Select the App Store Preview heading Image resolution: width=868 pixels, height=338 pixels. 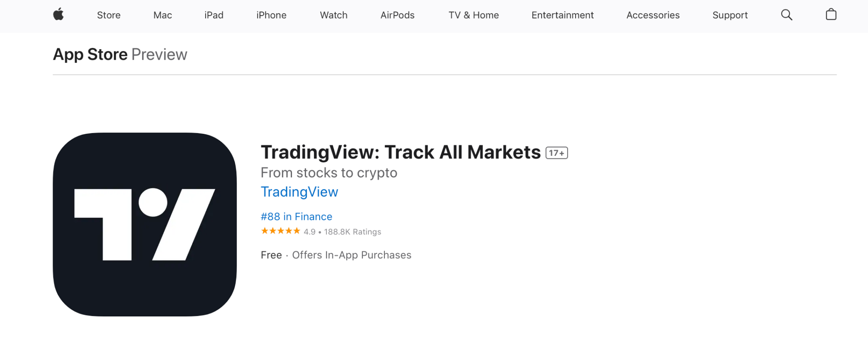tap(120, 54)
